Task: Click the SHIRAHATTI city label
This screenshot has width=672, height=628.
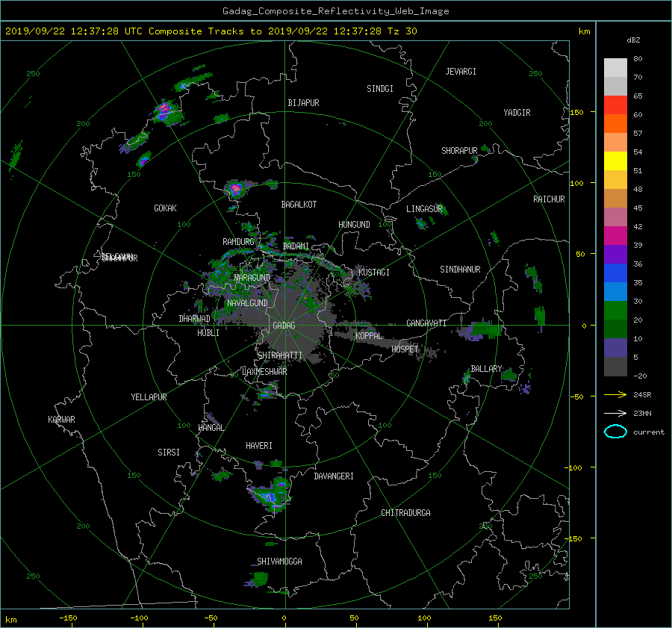Action: point(280,355)
